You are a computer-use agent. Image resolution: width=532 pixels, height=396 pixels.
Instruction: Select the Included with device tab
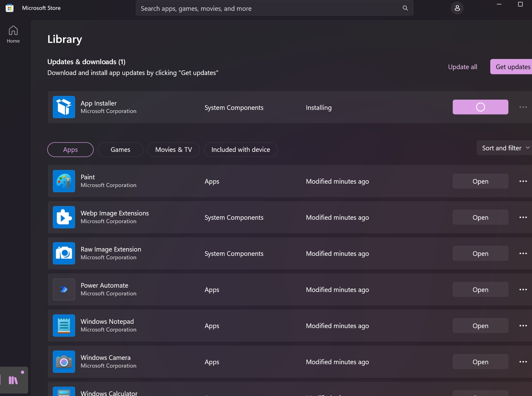(241, 150)
